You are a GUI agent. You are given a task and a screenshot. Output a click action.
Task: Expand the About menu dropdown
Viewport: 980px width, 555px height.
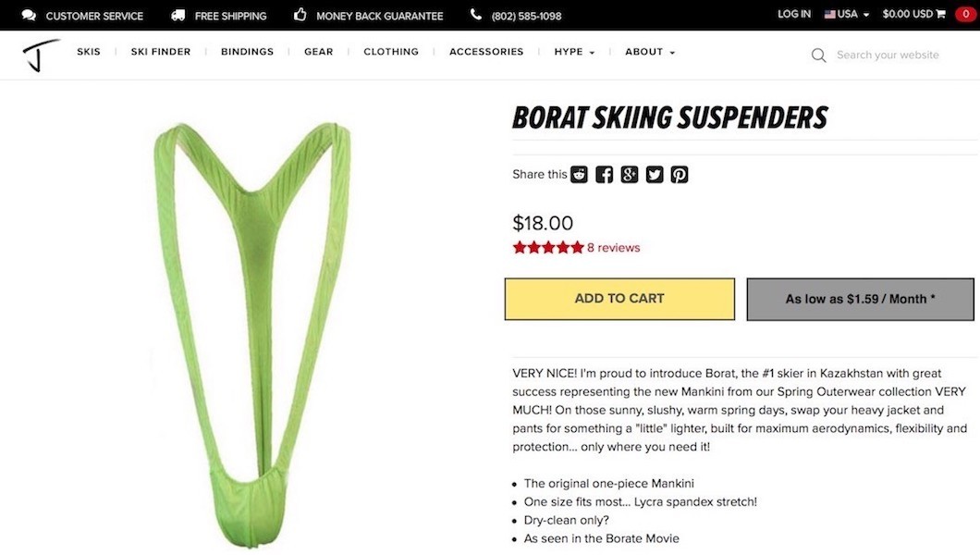pos(650,52)
